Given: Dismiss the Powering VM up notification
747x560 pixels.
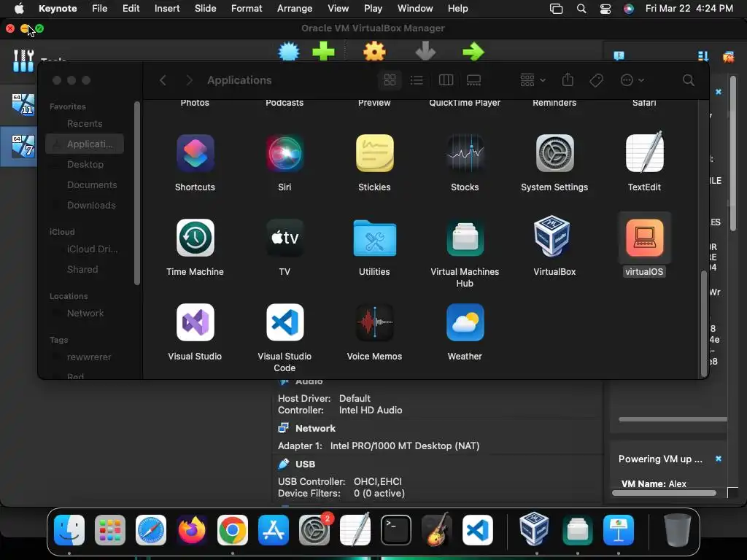Looking at the screenshot, I should coord(719,459).
